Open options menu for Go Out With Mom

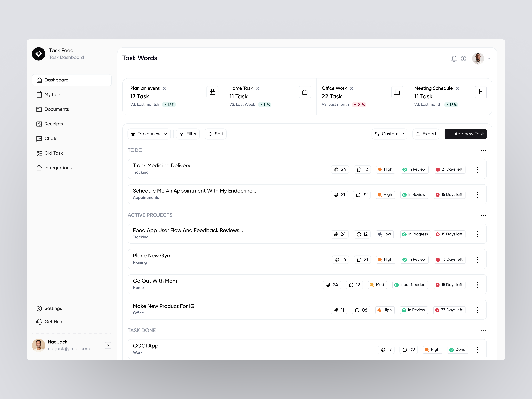[x=477, y=285]
